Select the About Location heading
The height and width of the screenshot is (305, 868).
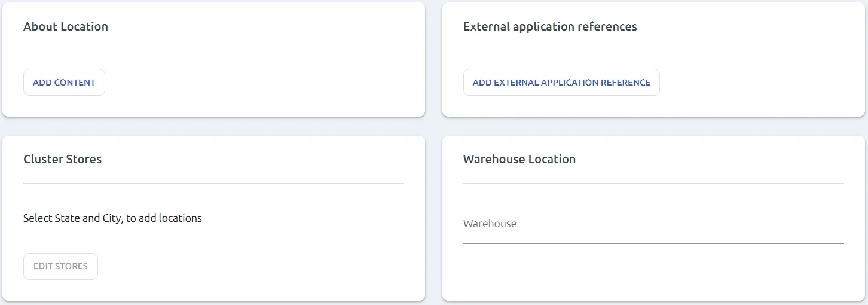click(x=66, y=26)
